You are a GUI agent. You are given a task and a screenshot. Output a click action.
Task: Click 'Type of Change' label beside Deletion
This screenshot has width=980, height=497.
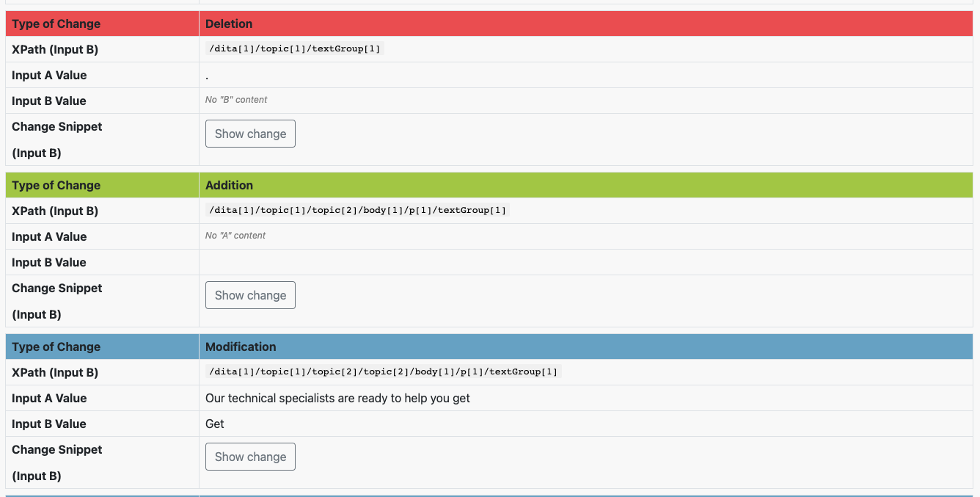tap(56, 23)
